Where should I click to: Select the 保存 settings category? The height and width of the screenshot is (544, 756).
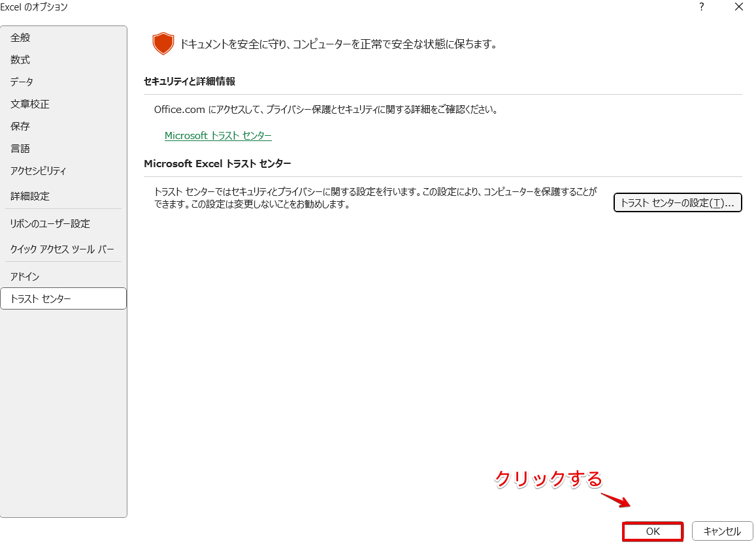[x=20, y=126]
